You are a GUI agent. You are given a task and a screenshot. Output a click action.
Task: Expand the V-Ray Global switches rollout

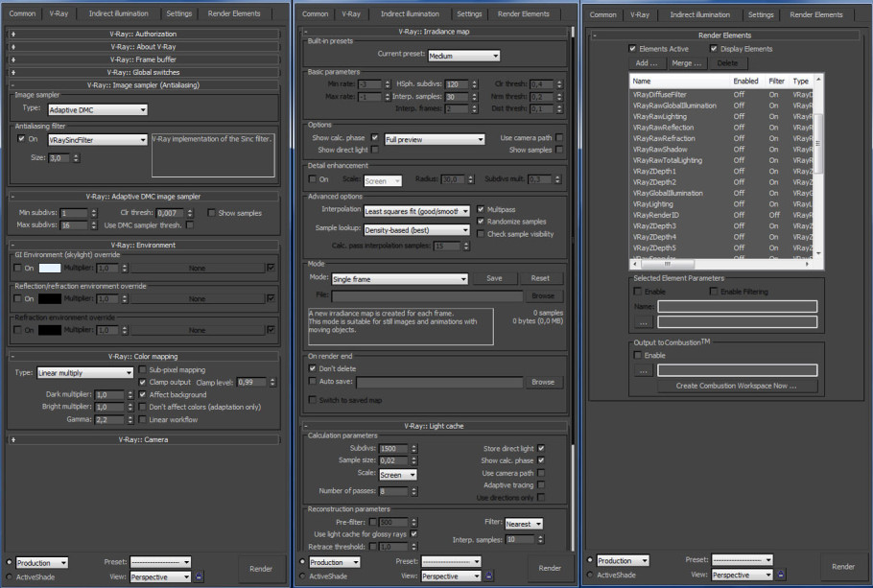pyautogui.click(x=143, y=72)
